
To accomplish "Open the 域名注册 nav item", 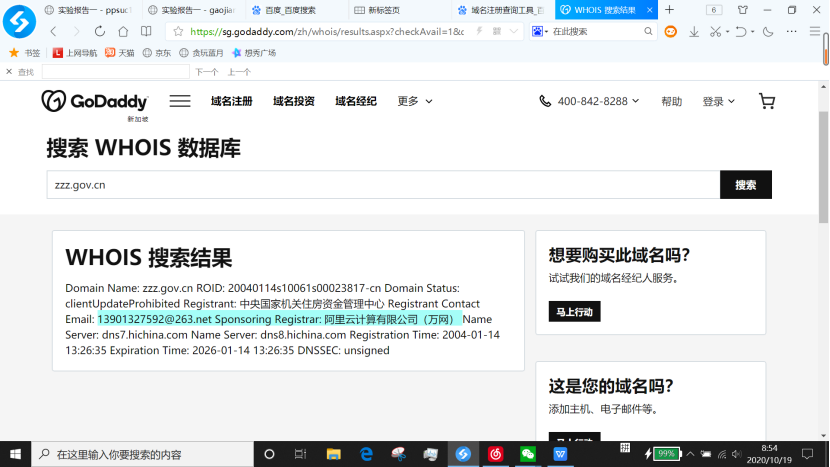I will point(231,101).
